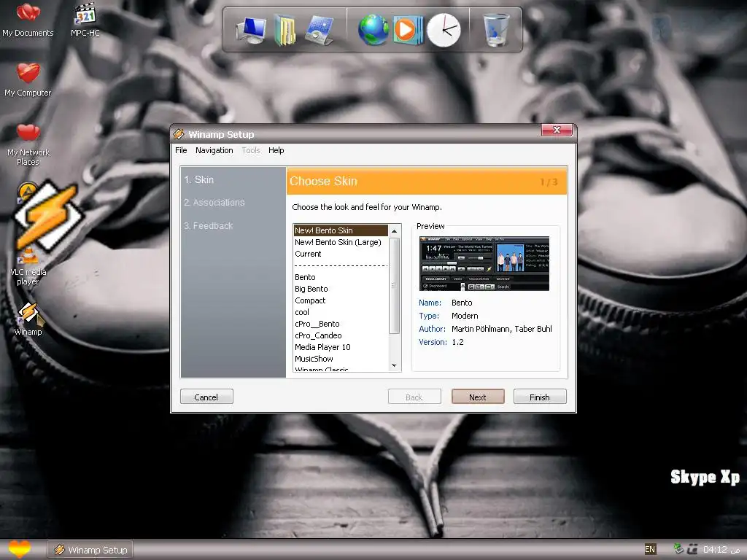
Task: Select the 1. Skin step
Action: (x=198, y=179)
